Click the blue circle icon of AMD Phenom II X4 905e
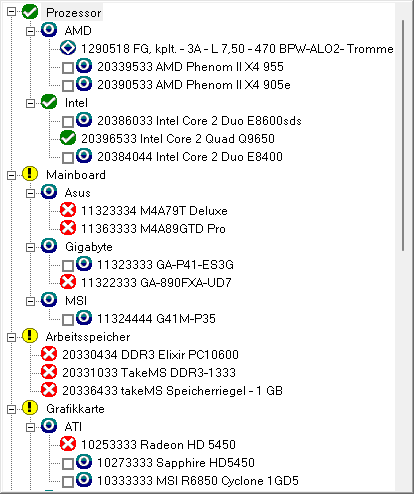 pyautogui.click(x=84, y=84)
